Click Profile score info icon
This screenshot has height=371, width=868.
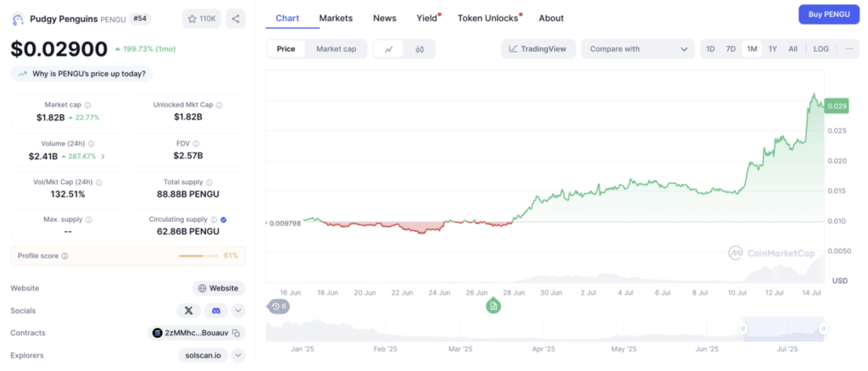click(x=64, y=256)
